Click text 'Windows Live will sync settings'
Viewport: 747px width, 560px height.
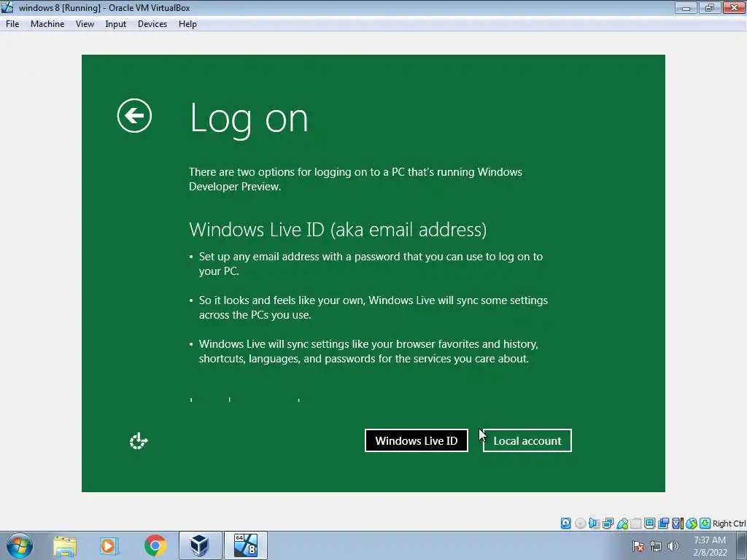click(x=283, y=344)
